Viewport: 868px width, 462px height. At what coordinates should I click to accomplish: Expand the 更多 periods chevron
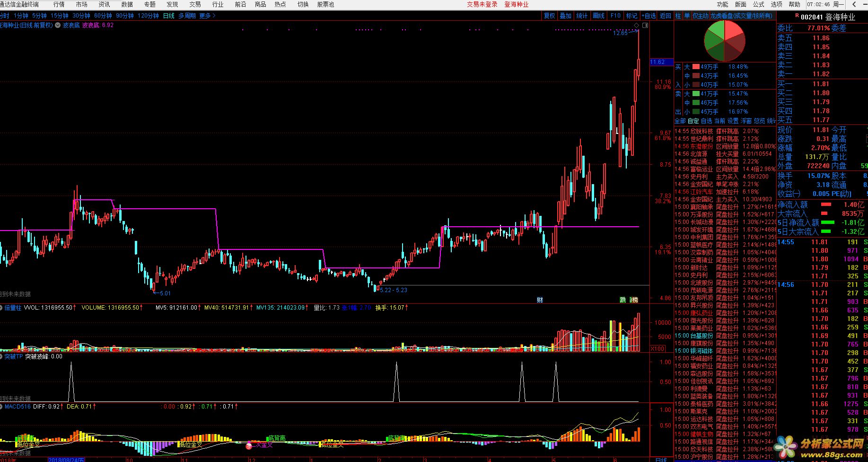click(x=207, y=16)
